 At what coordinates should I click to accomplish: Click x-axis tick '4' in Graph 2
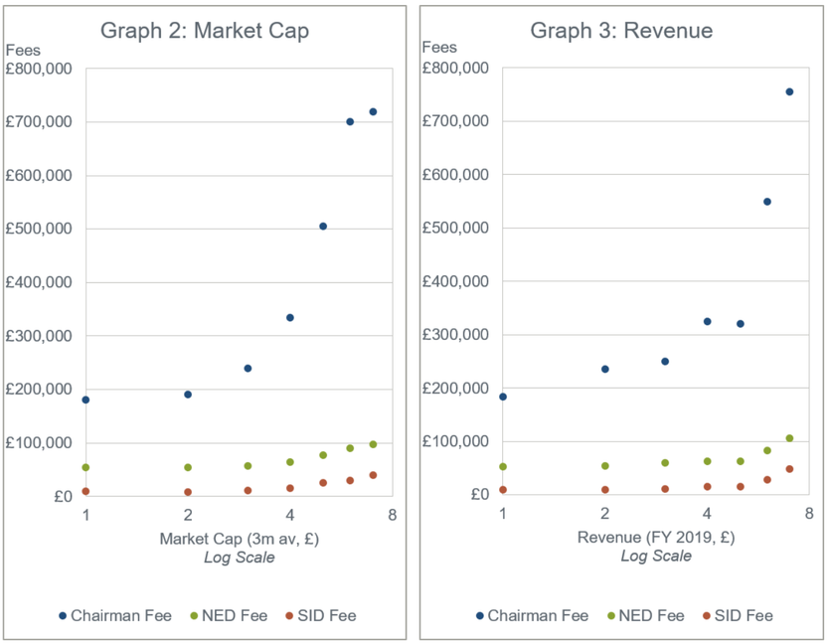point(290,515)
